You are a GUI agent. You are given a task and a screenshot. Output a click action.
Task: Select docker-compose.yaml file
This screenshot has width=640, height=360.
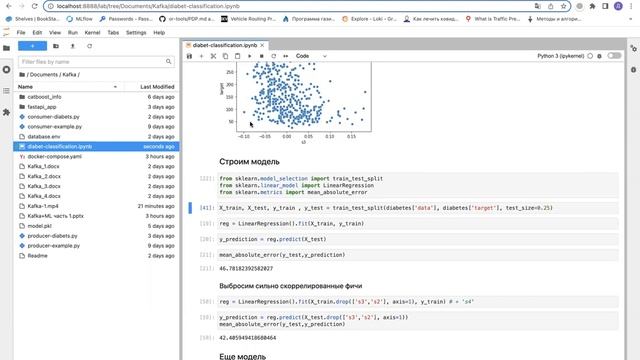point(96,156)
